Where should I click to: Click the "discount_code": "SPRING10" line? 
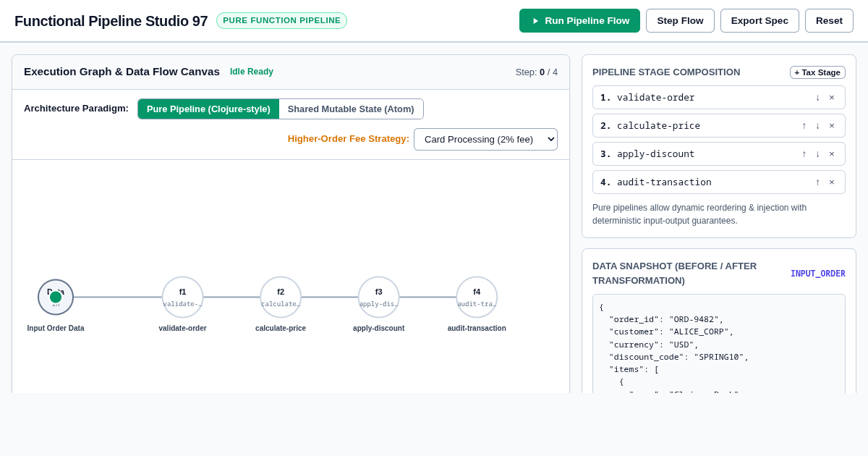point(679,357)
